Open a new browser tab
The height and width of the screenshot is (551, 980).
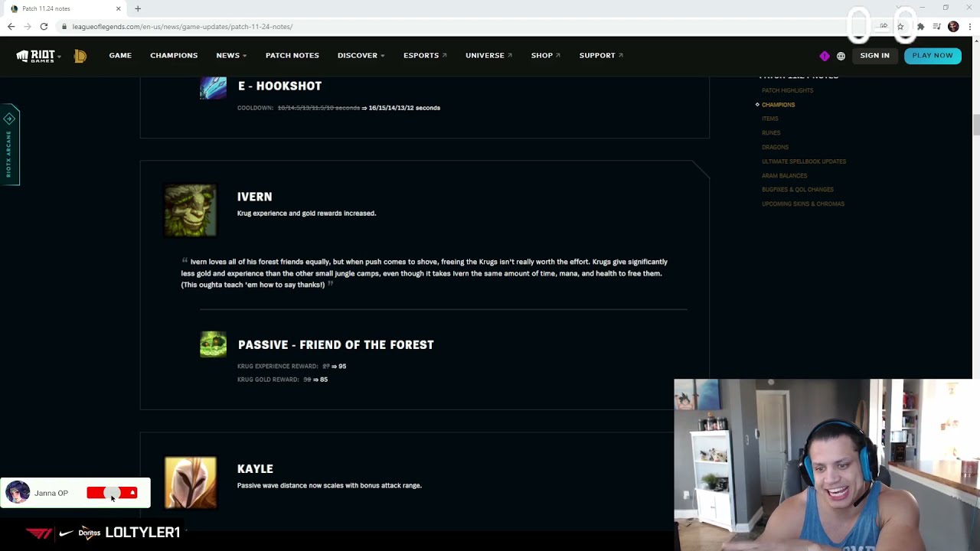(138, 8)
